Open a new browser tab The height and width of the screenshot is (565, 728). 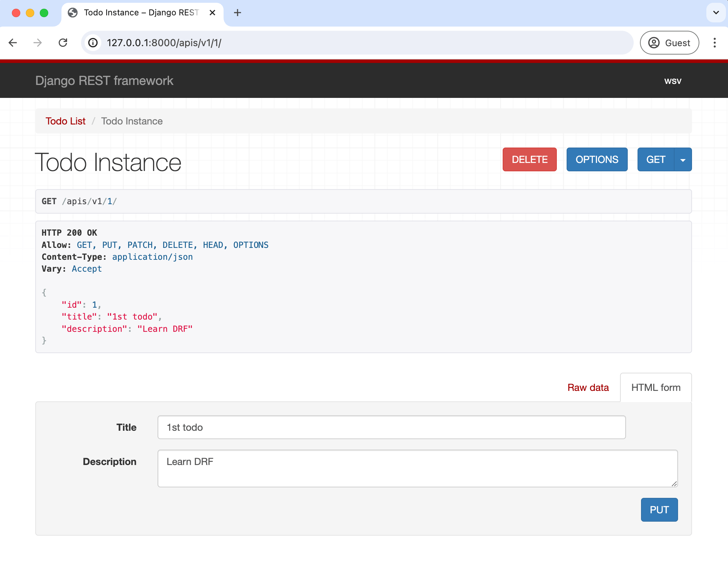(238, 13)
